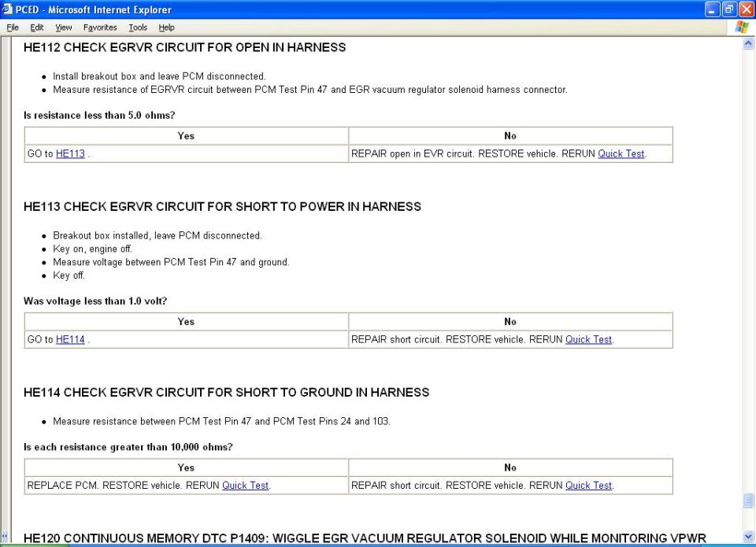Screen dimensions: 756x547
Task: Open Quick Test link after 'REPAIR open in EVR circuit'
Action: tap(621, 153)
